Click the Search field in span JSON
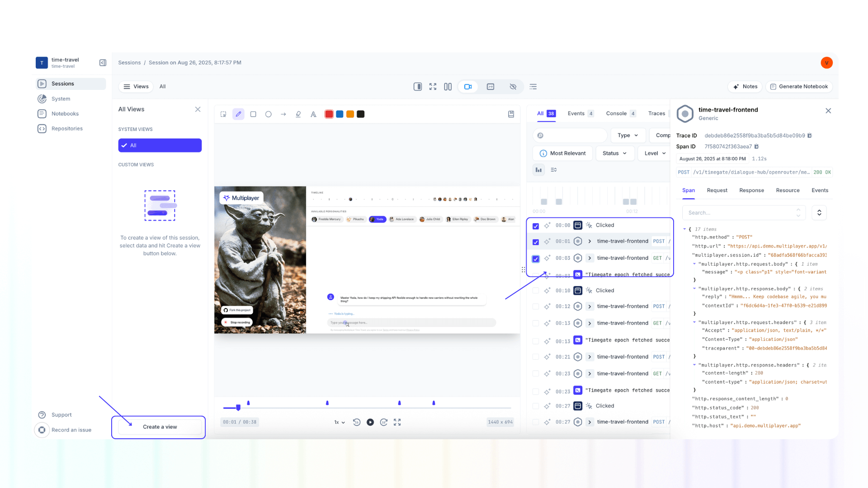 (744, 213)
